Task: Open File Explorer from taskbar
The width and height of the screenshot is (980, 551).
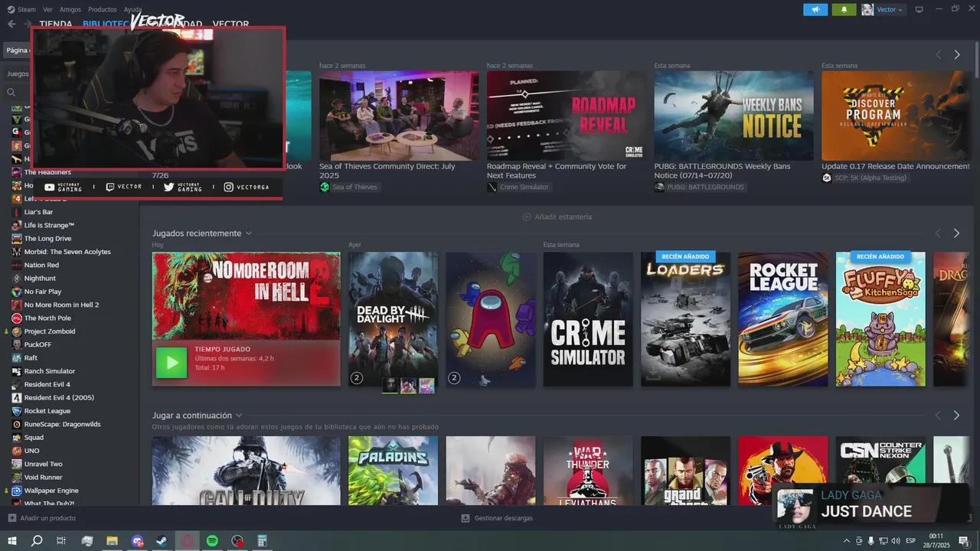Action: 112,541
